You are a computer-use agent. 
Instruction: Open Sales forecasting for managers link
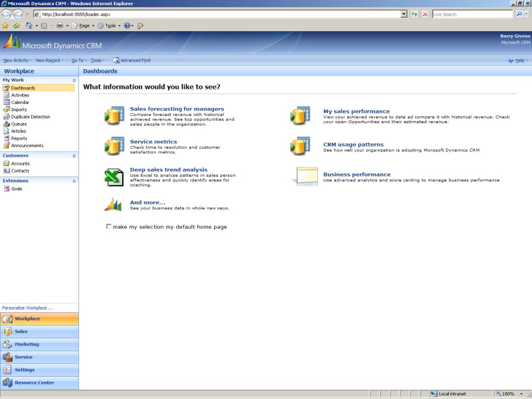[177, 109]
